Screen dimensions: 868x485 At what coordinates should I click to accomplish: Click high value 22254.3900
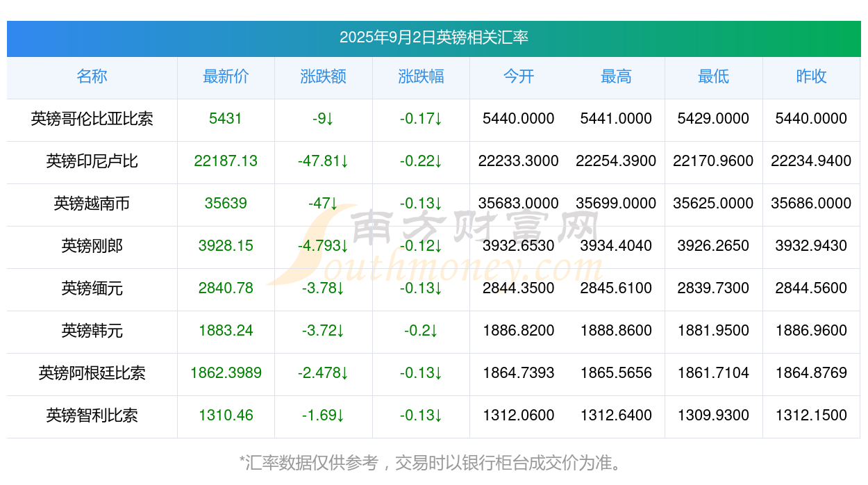point(616,161)
